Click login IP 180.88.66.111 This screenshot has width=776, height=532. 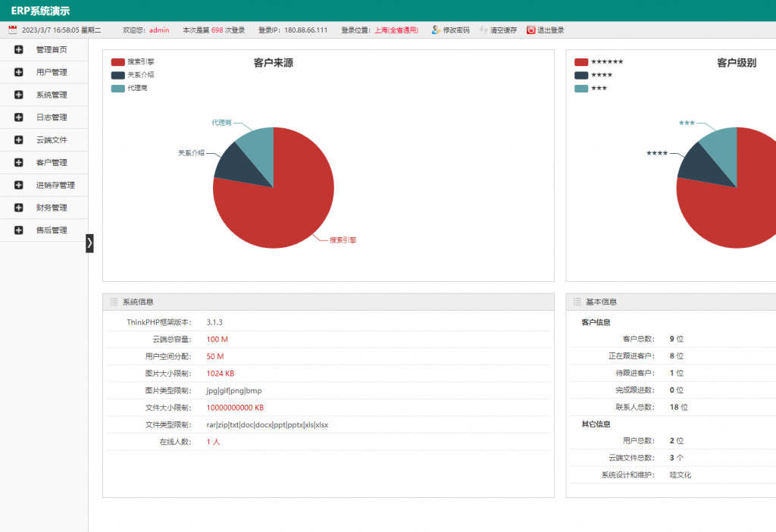click(306, 30)
